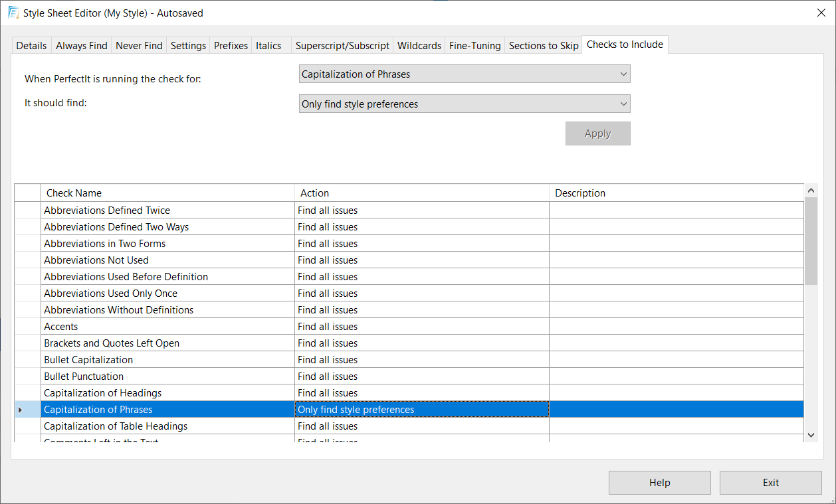Click the Exit button
This screenshot has width=836, height=504.
[x=770, y=483]
